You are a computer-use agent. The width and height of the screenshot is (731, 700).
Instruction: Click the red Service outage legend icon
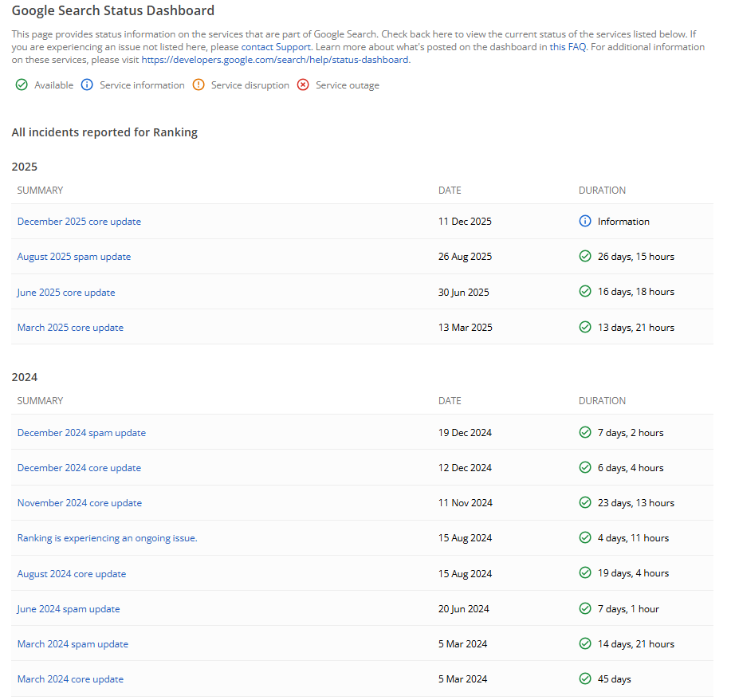(x=303, y=85)
